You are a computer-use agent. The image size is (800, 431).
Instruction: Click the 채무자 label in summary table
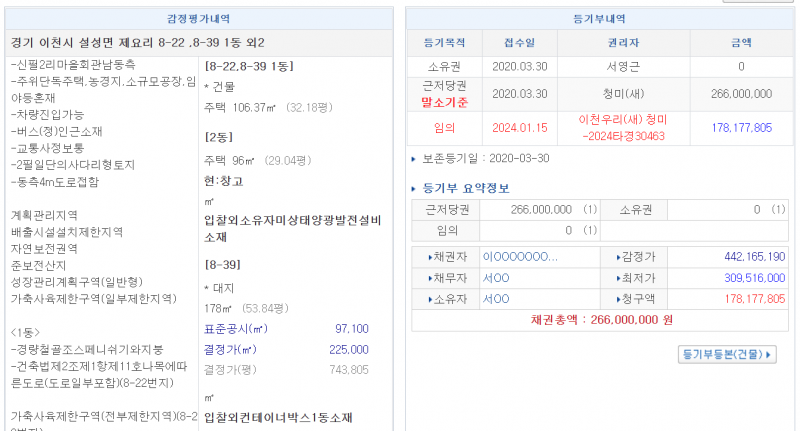pyautogui.click(x=445, y=278)
